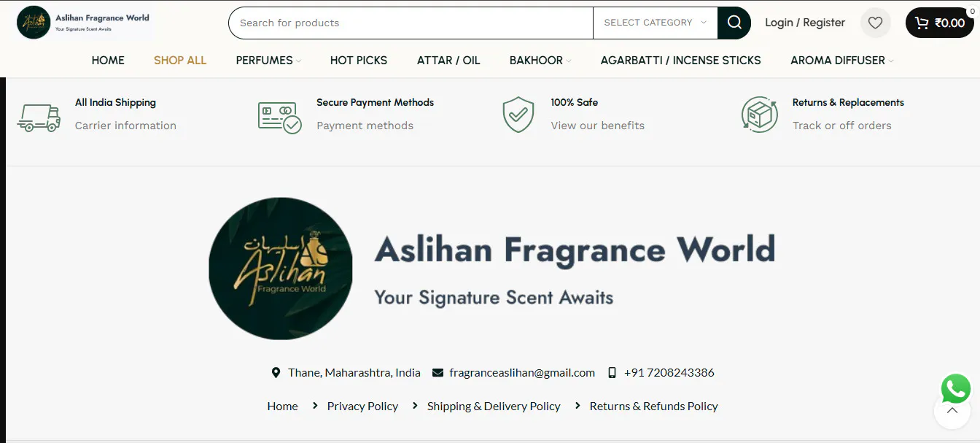Click the 100% Safe shield icon
Screen dimensions: 980x443
518,115
